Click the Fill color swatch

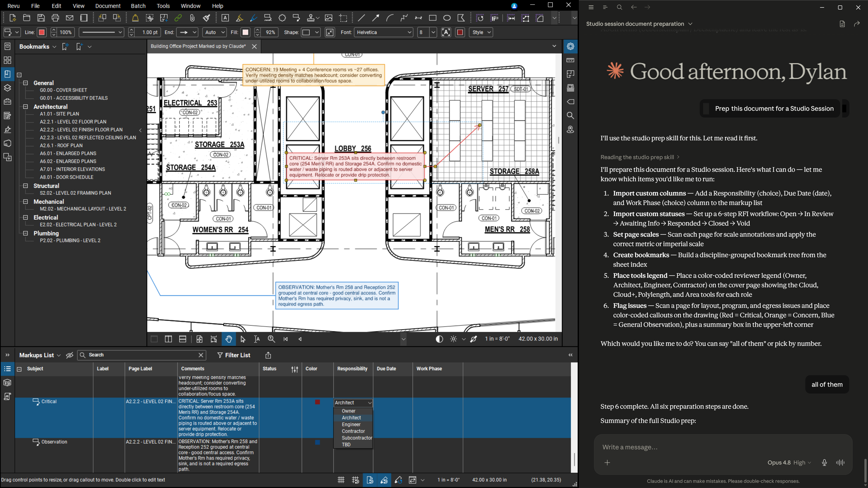point(245,32)
